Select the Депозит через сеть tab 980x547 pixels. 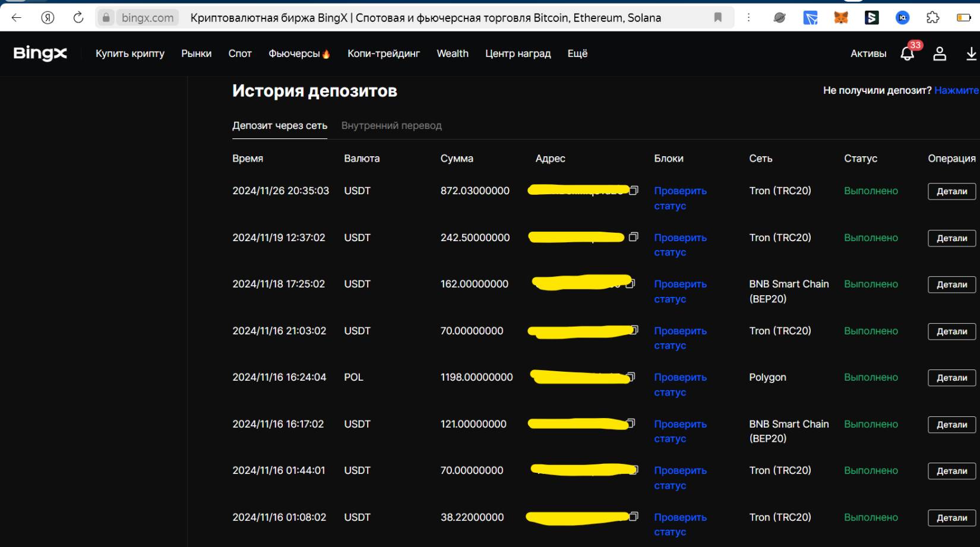[x=280, y=125]
